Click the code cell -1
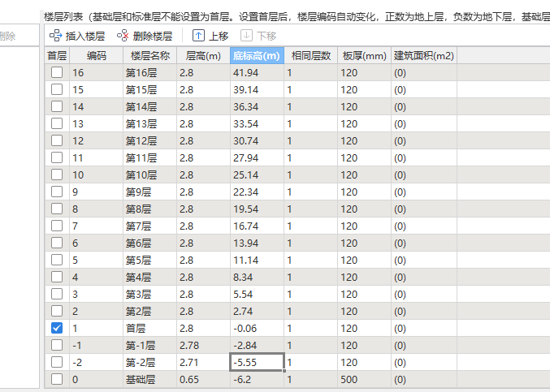Image resolution: width=550 pixels, height=392 pixels. coord(97,345)
